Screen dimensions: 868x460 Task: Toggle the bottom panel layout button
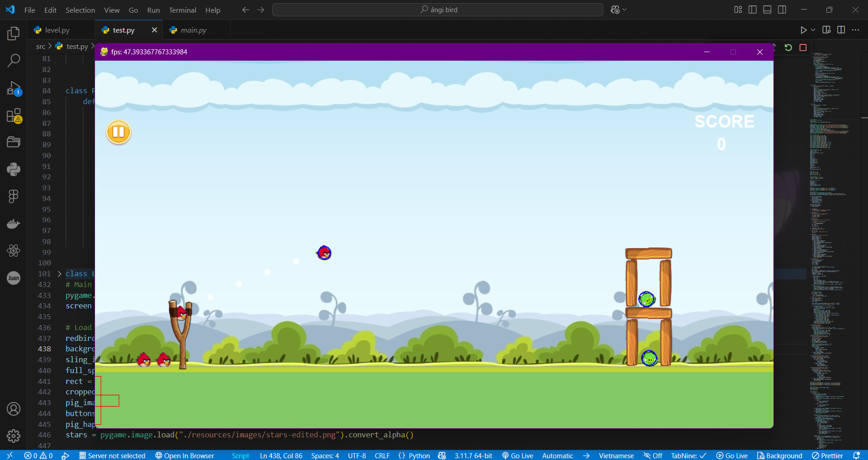767,10
